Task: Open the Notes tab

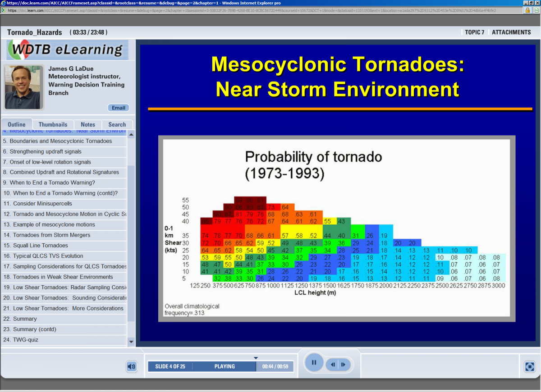Action: coord(88,124)
